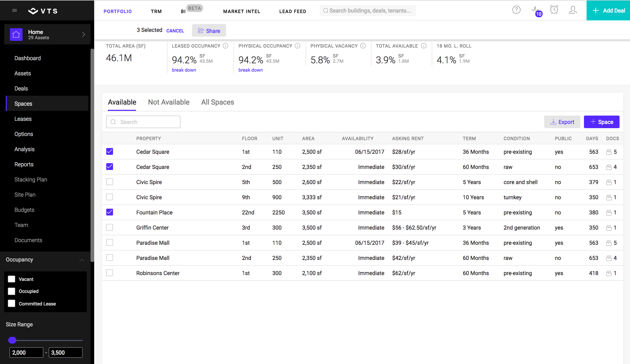Uncheck the Fountain Place row checkbox

(x=110, y=212)
